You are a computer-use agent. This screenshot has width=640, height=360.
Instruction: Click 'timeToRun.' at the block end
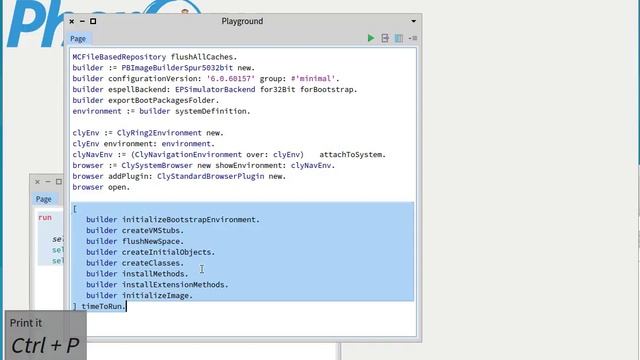(104, 306)
